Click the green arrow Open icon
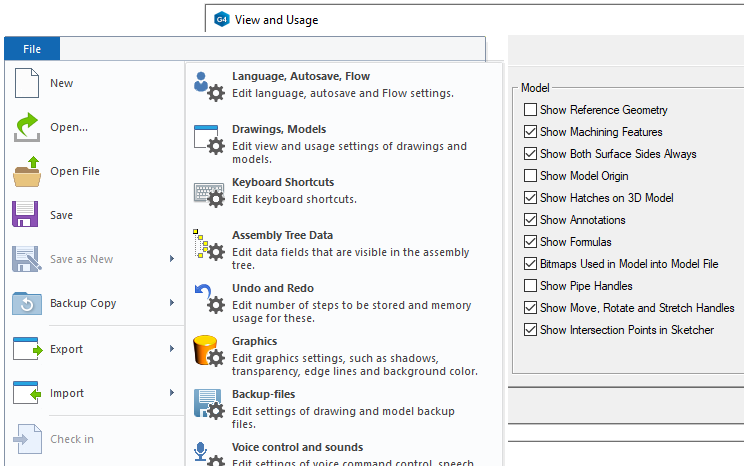The image size is (744, 466). 26,127
